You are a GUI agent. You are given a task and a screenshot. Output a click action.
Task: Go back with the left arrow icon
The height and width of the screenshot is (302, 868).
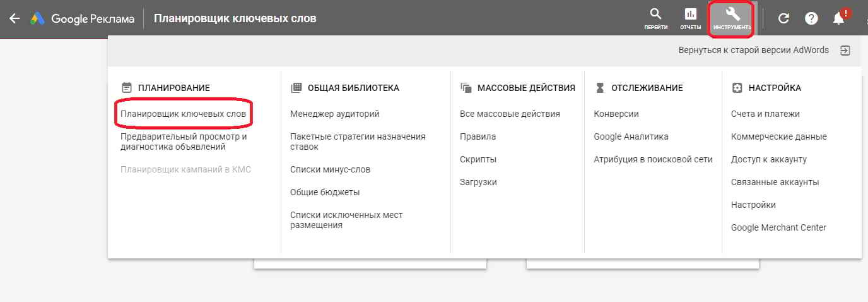pos(15,18)
